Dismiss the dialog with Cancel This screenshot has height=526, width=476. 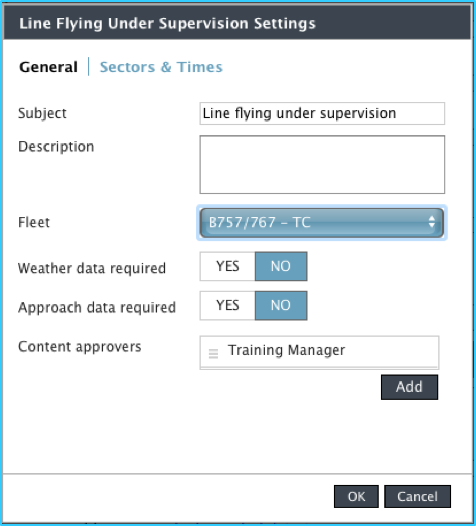[x=417, y=496]
